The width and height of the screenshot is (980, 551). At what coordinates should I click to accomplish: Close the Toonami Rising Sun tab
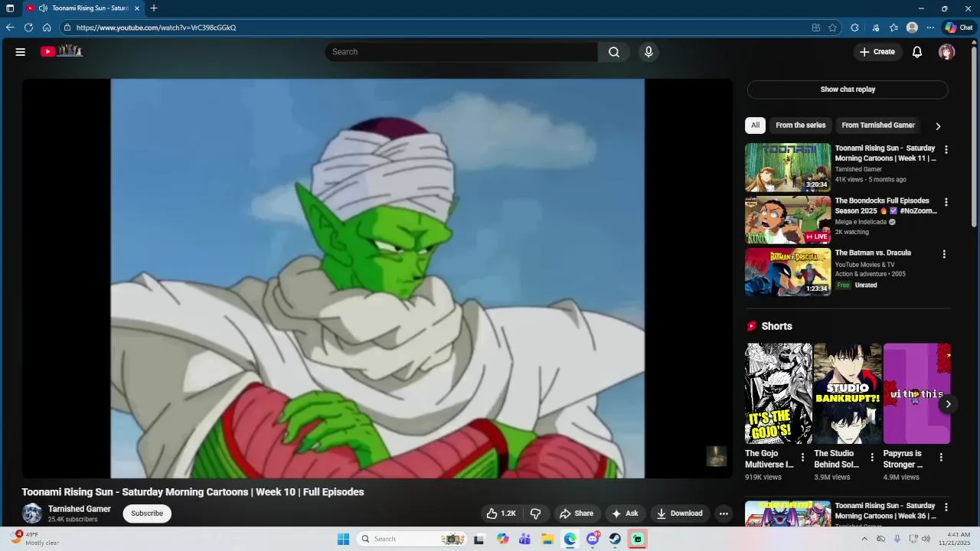point(137,8)
